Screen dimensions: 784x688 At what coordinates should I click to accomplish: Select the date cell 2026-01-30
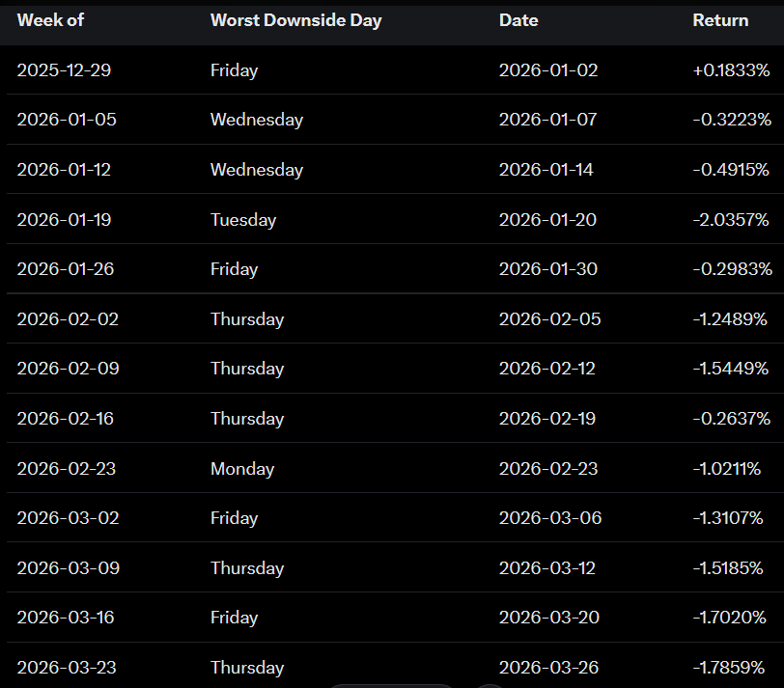click(548, 269)
